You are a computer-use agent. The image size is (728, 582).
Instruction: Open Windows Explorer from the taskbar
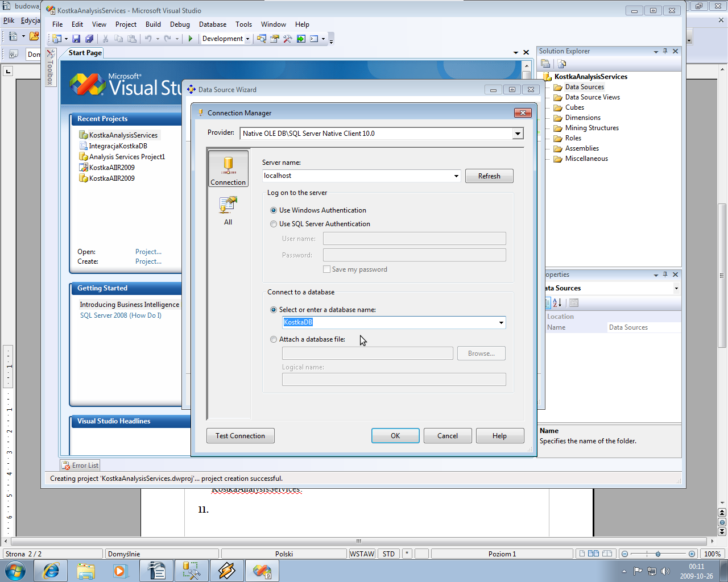click(86, 571)
